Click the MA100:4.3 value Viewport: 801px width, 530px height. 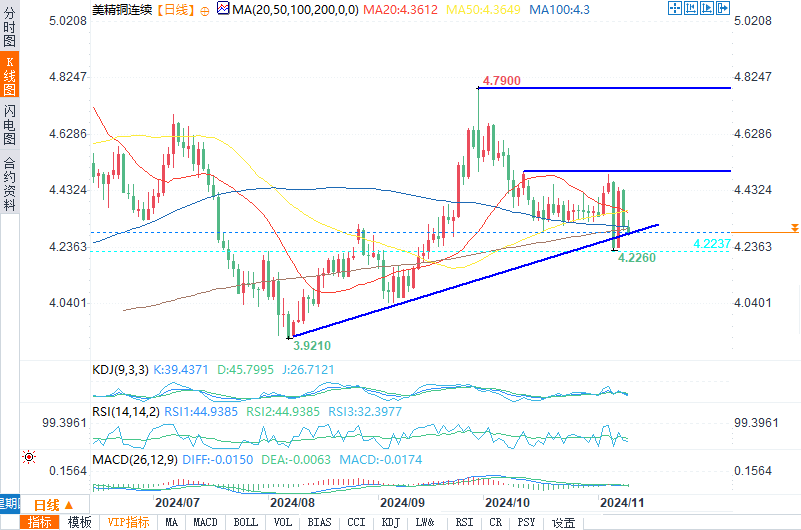click(x=559, y=9)
